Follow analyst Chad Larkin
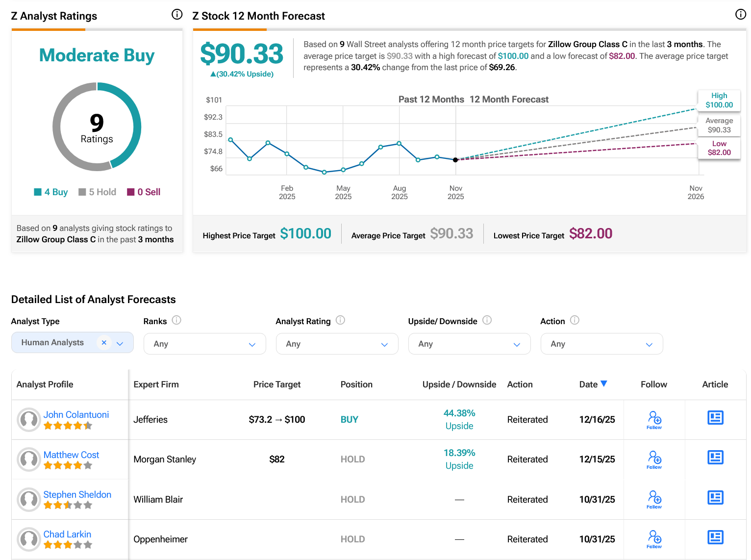The image size is (751, 560). click(654, 539)
